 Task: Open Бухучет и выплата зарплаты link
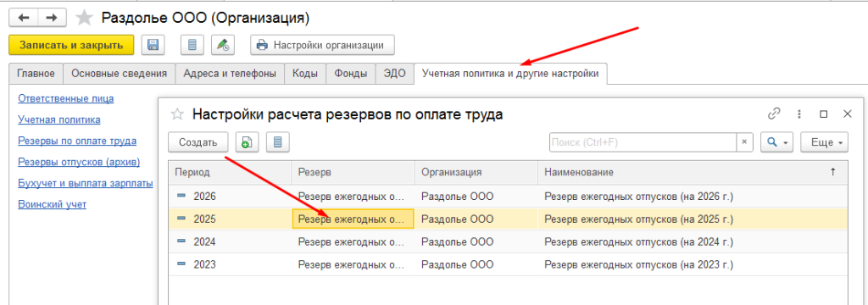click(86, 183)
